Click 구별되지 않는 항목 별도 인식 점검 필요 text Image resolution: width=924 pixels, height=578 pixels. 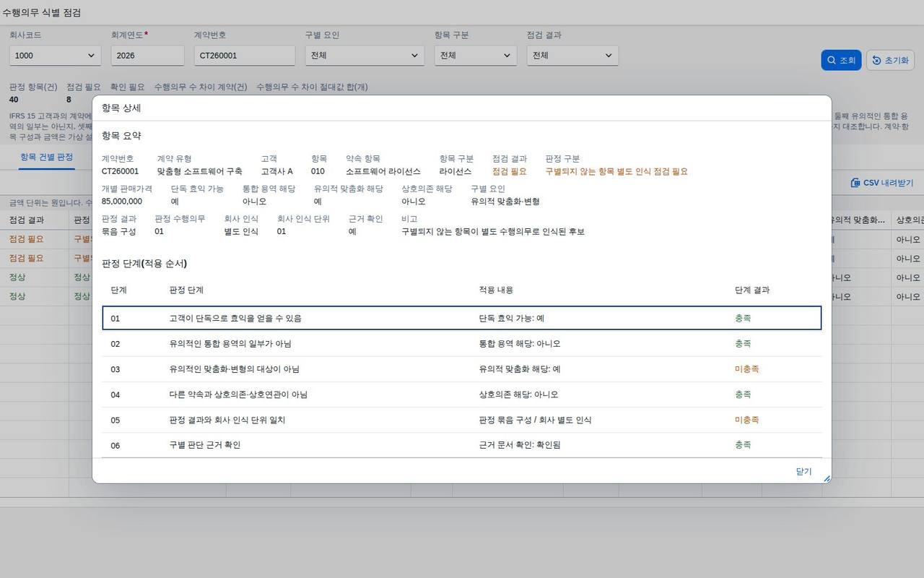[x=616, y=171]
